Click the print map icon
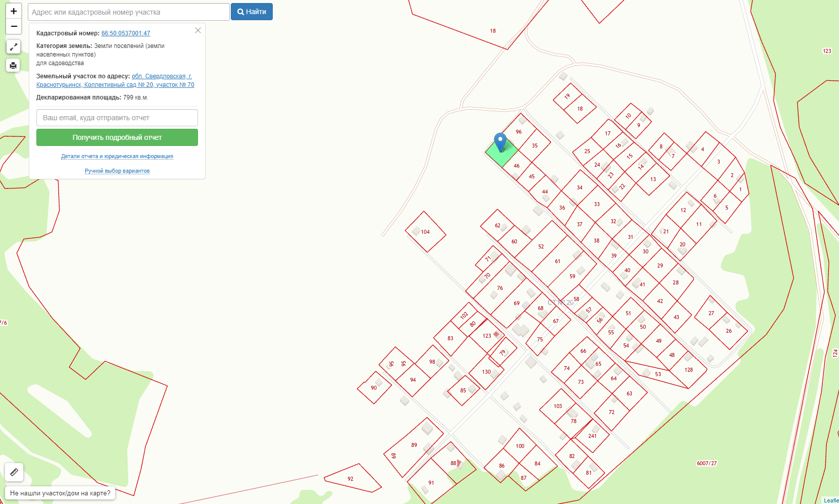This screenshot has height=504, width=839. tap(13, 65)
